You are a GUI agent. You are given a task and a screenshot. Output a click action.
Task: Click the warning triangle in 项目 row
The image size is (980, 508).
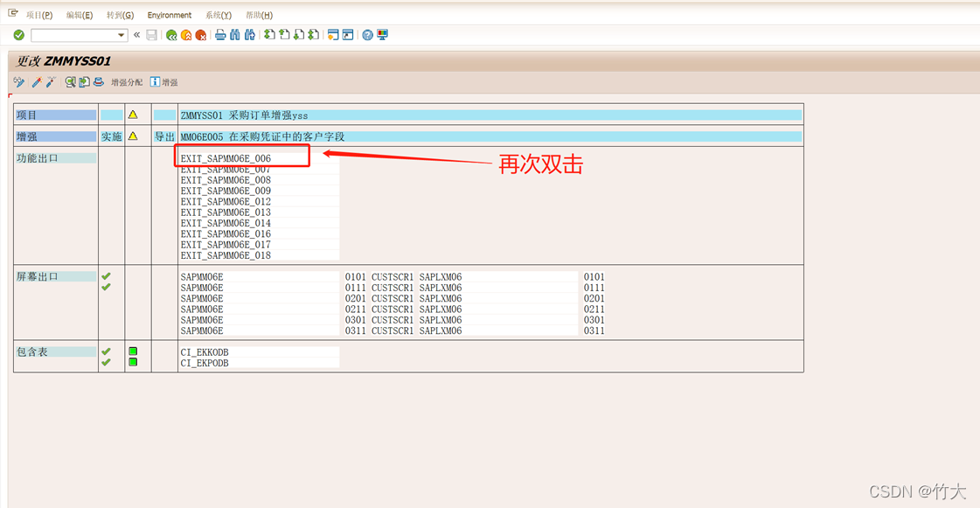(x=133, y=115)
